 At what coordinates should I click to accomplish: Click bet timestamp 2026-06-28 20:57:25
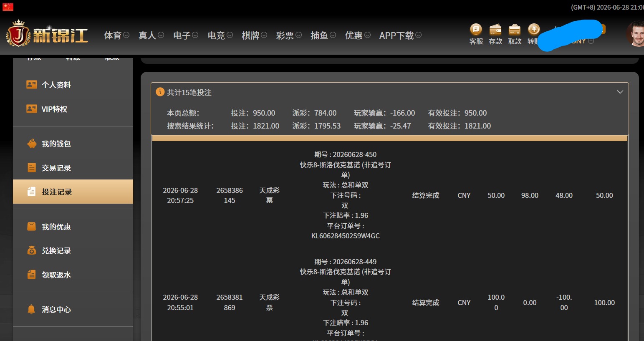tap(180, 195)
